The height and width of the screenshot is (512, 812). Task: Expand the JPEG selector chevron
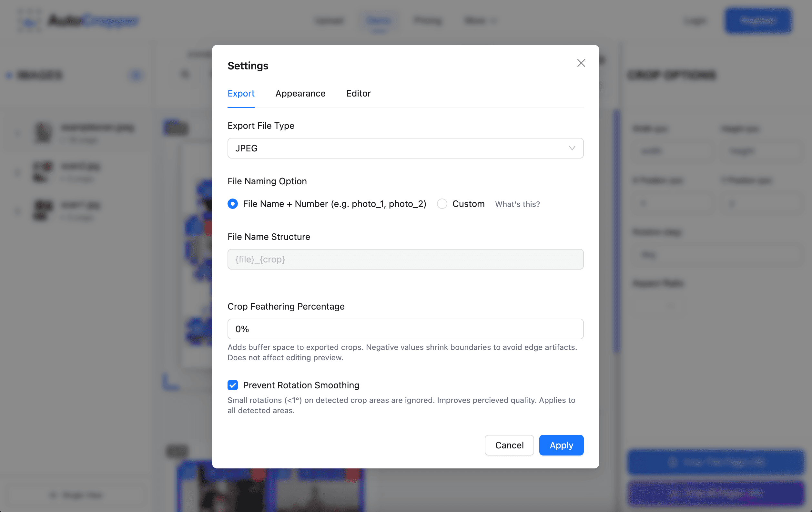point(572,148)
